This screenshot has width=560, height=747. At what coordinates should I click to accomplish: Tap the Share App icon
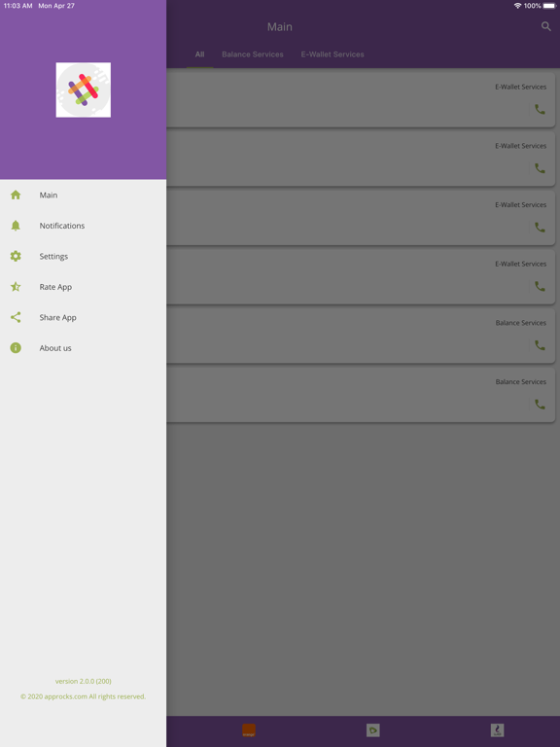(16, 317)
